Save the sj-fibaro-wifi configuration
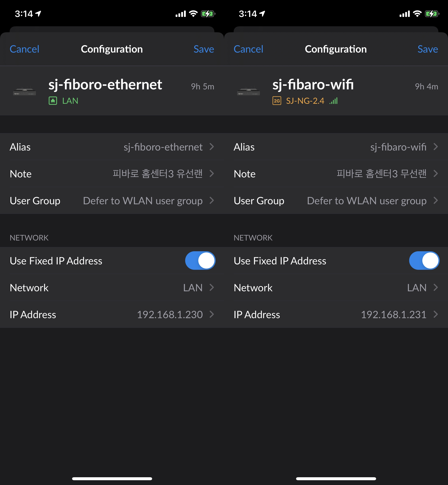The height and width of the screenshot is (485, 448). click(427, 49)
